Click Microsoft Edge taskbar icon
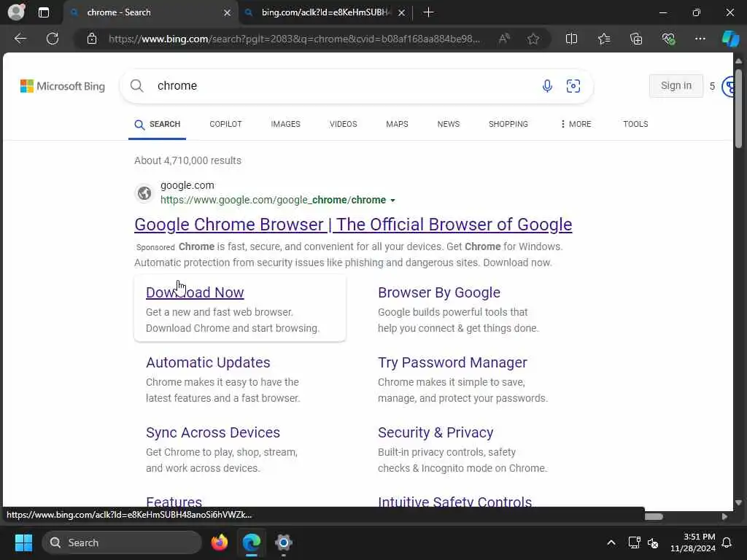 pos(252,542)
